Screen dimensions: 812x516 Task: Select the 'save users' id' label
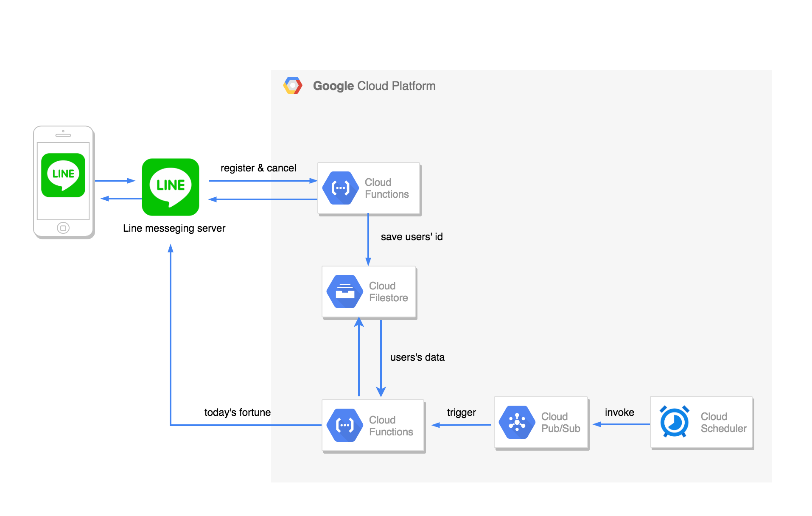[412, 237]
